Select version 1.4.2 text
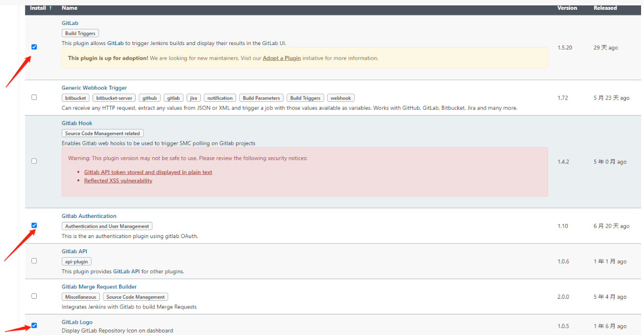 point(563,162)
